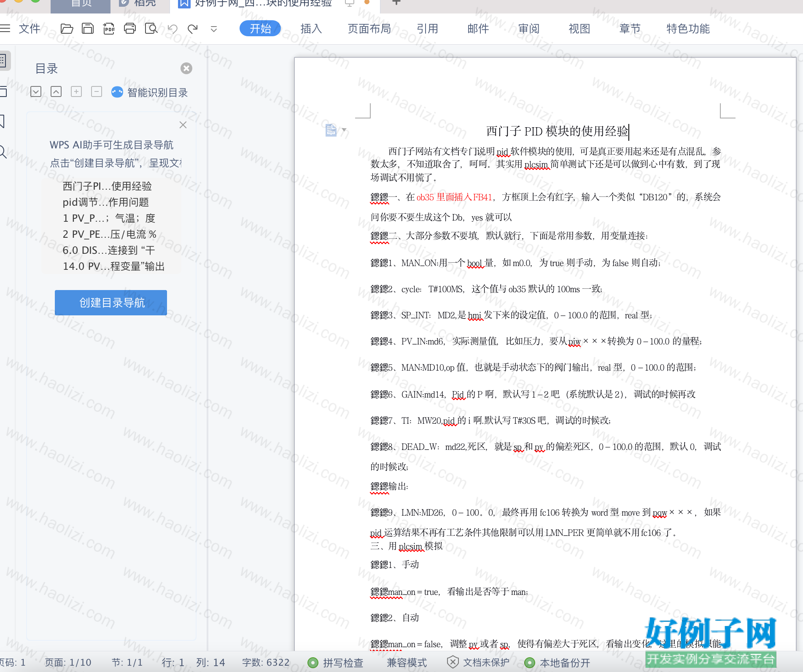The width and height of the screenshot is (803, 672).
Task: Open a file with the folder icon
Action: click(x=67, y=29)
